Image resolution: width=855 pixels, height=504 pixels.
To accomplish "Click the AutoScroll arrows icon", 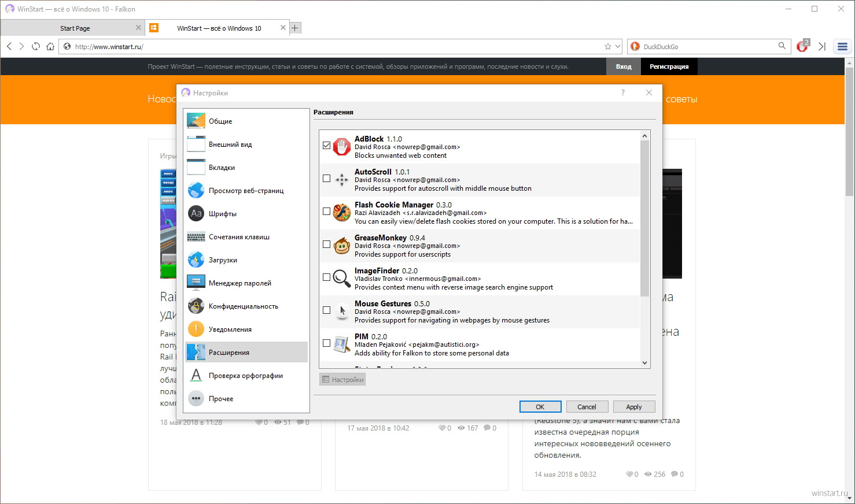I will (342, 180).
